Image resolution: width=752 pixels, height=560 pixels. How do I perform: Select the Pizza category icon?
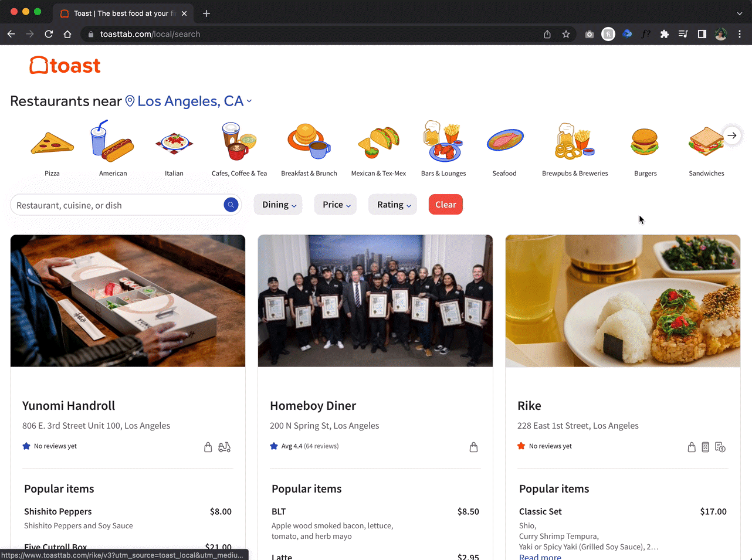click(x=52, y=144)
